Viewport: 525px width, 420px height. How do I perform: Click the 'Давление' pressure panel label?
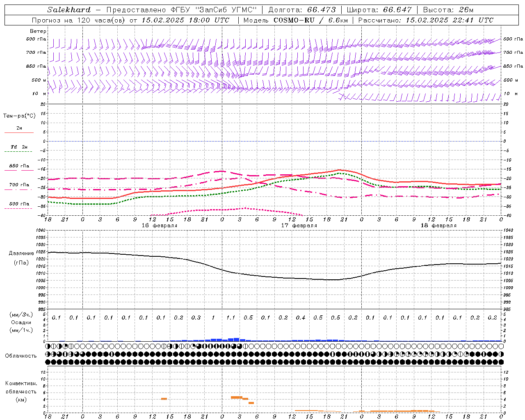click(21, 253)
